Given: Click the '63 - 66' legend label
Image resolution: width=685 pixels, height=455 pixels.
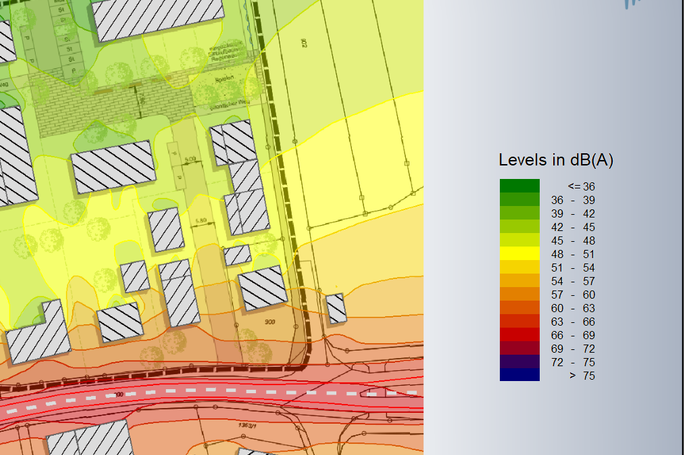Looking at the screenshot, I should (573, 322).
